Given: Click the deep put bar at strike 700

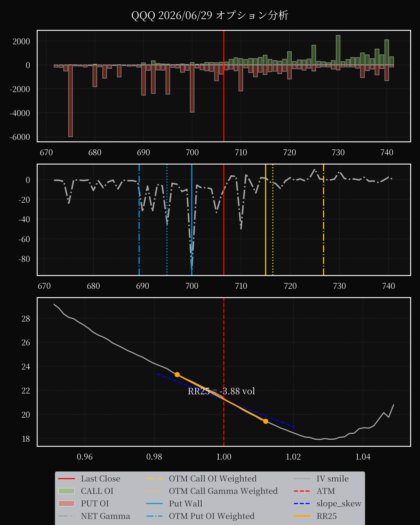Looking at the screenshot, I should coord(192,88).
